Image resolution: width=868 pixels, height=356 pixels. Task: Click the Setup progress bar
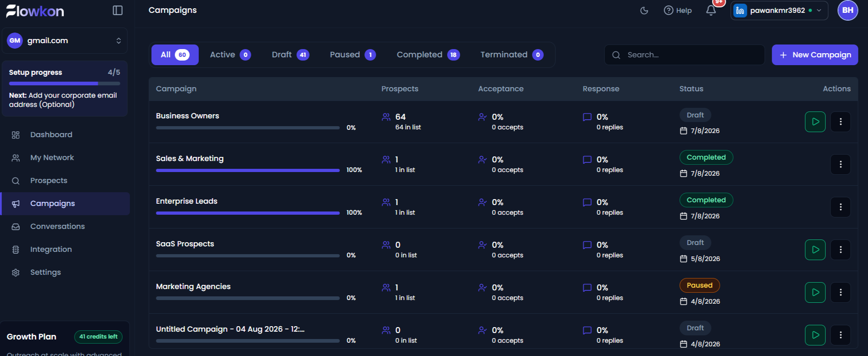[65, 83]
